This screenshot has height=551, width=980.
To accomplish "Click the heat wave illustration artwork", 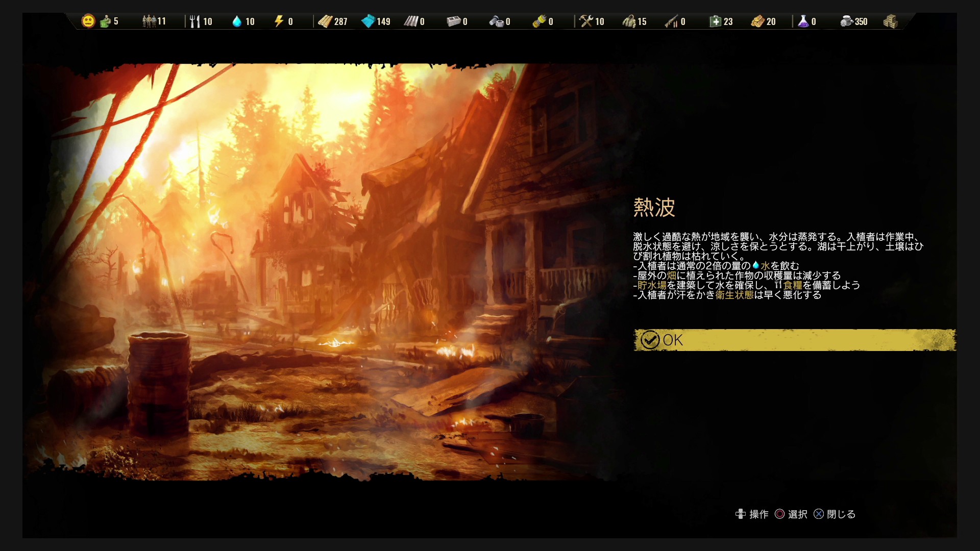I will pyautogui.click(x=327, y=271).
